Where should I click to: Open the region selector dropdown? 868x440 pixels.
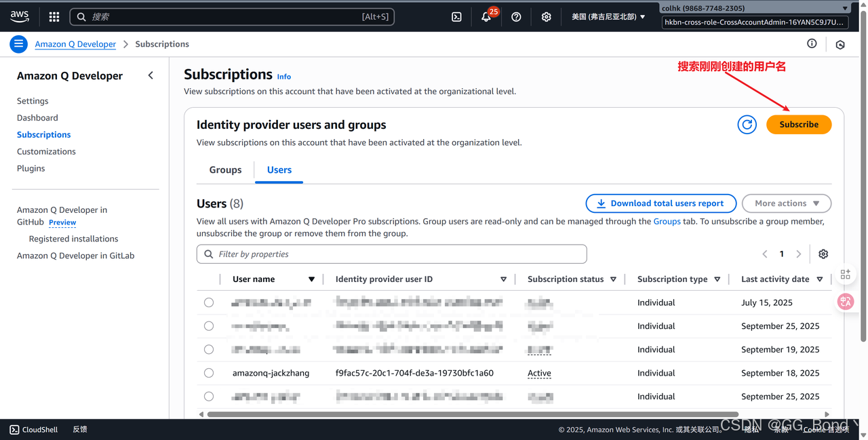coord(608,17)
